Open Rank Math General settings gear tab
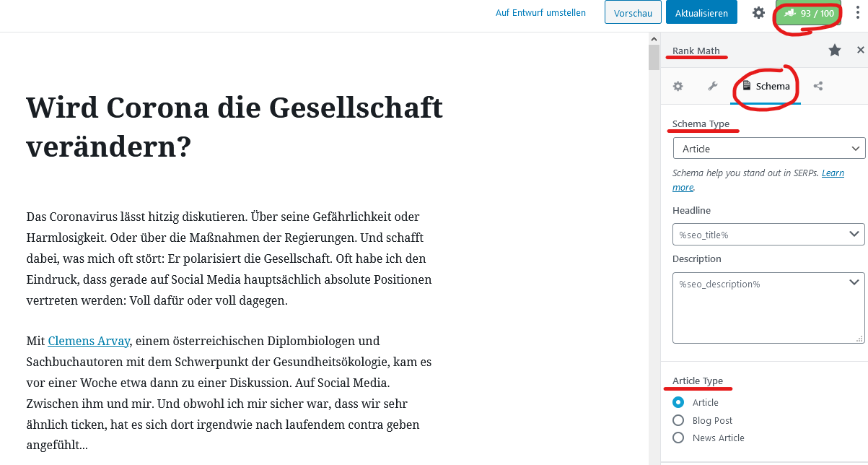This screenshot has height=465, width=868. (x=678, y=86)
